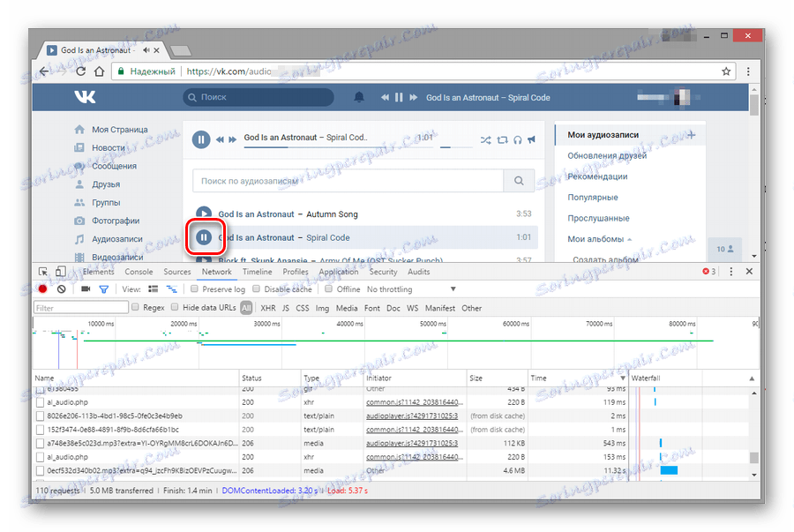The image size is (794, 532).
Task: Close the DevTools panel
Action: (x=749, y=272)
